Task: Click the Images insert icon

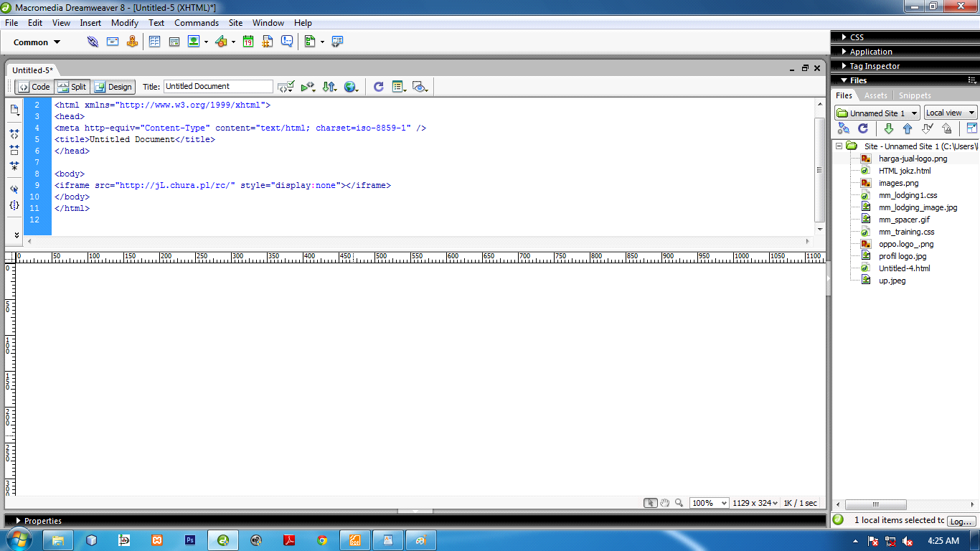Action: tap(194, 42)
